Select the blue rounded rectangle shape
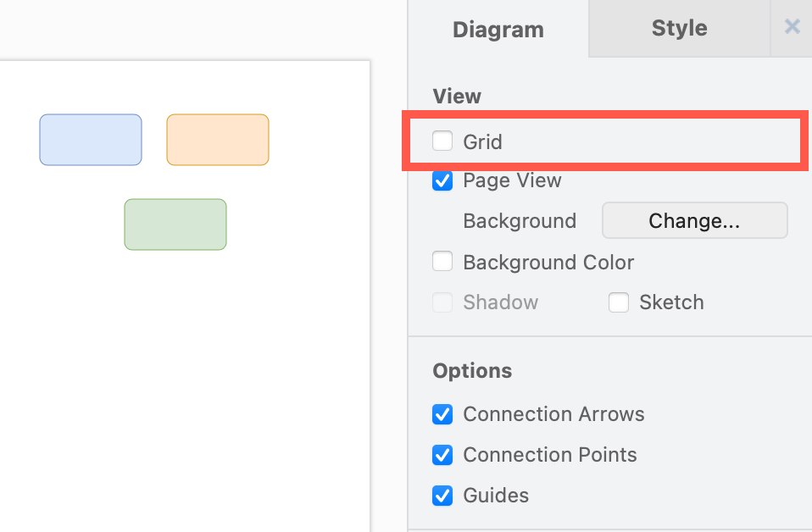812x532 pixels. click(x=90, y=139)
